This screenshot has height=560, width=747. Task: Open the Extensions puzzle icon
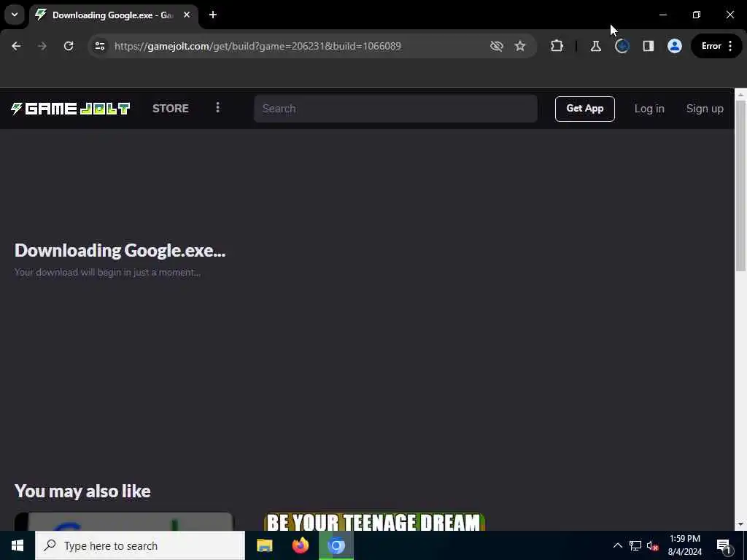tap(557, 46)
